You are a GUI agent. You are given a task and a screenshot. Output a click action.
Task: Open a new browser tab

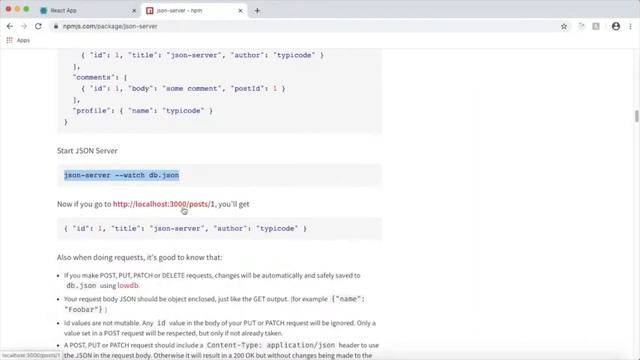pyautogui.click(x=257, y=11)
